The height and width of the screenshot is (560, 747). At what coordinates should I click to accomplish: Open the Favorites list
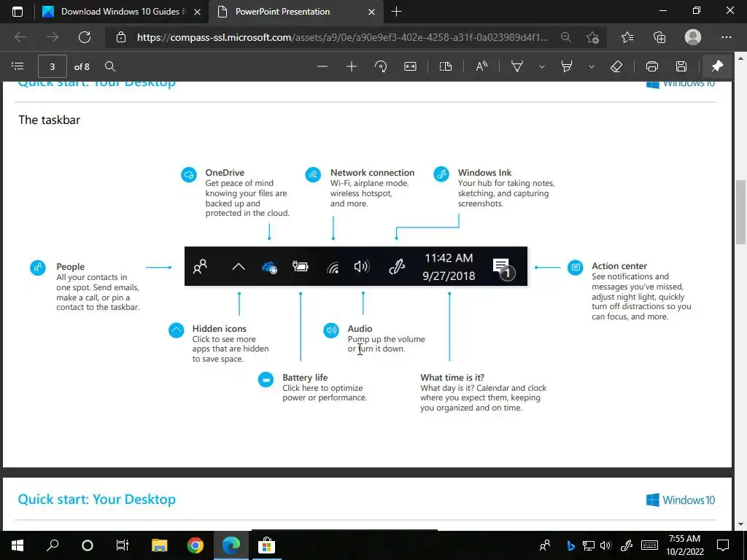coord(627,37)
